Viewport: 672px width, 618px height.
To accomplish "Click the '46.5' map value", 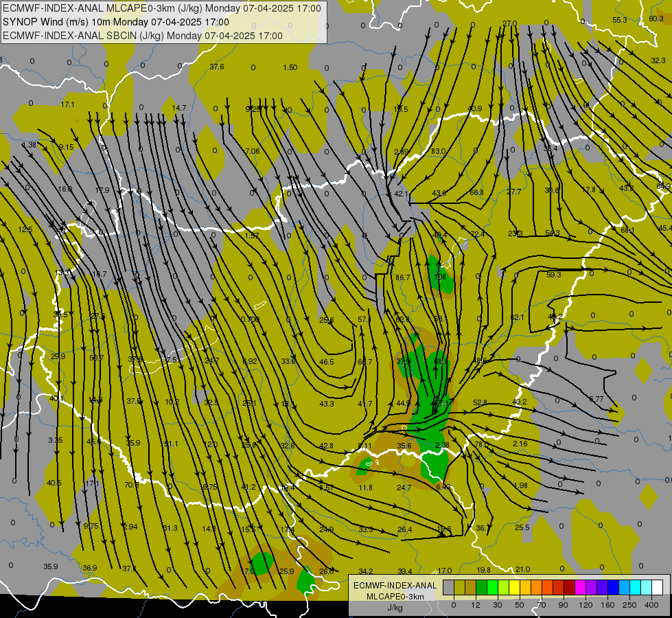I will (x=327, y=362).
